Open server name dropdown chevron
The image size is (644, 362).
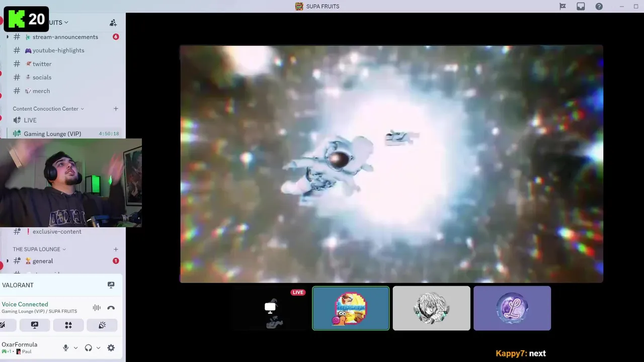click(66, 23)
